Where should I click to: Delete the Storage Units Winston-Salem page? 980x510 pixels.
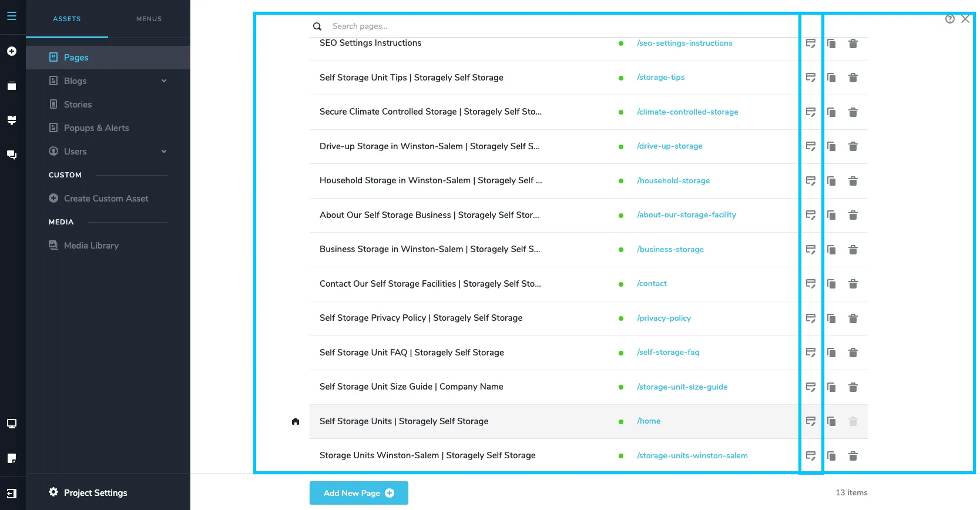853,456
